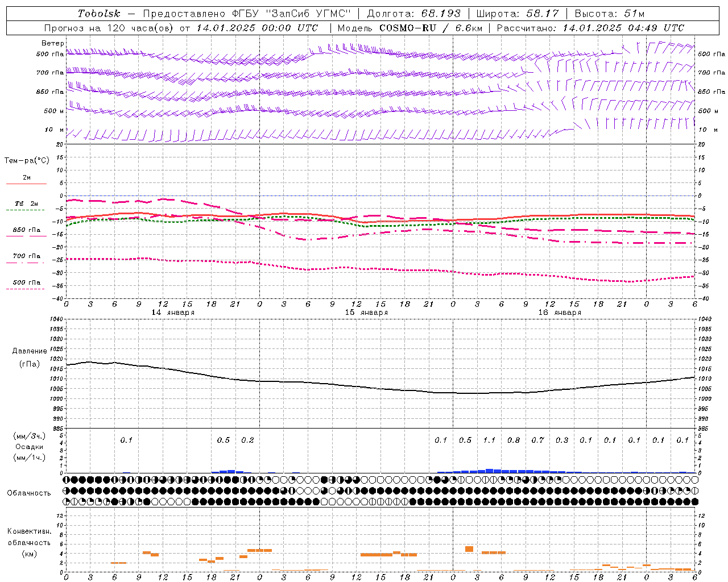728x582 pixels.
Task: Click the '500 гПа' temperature legend line sample
Action: pyautogui.click(x=26, y=289)
